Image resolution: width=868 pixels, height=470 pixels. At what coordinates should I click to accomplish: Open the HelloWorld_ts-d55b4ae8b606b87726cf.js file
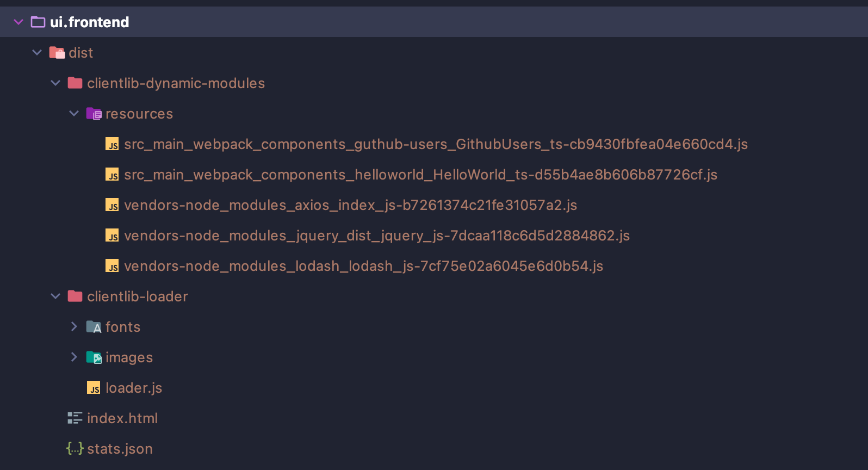tap(421, 175)
